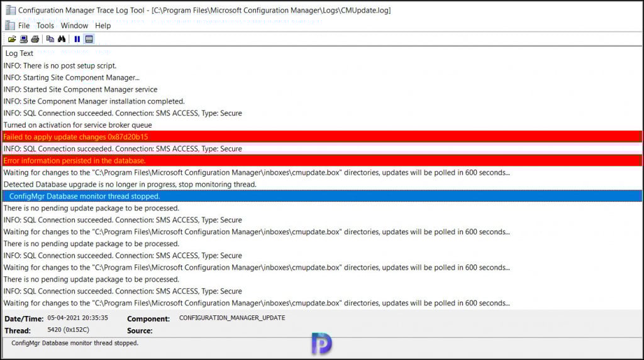Toggle the Show/Hide details pane icon
This screenshot has width=644, height=360.
pyautogui.click(x=89, y=39)
